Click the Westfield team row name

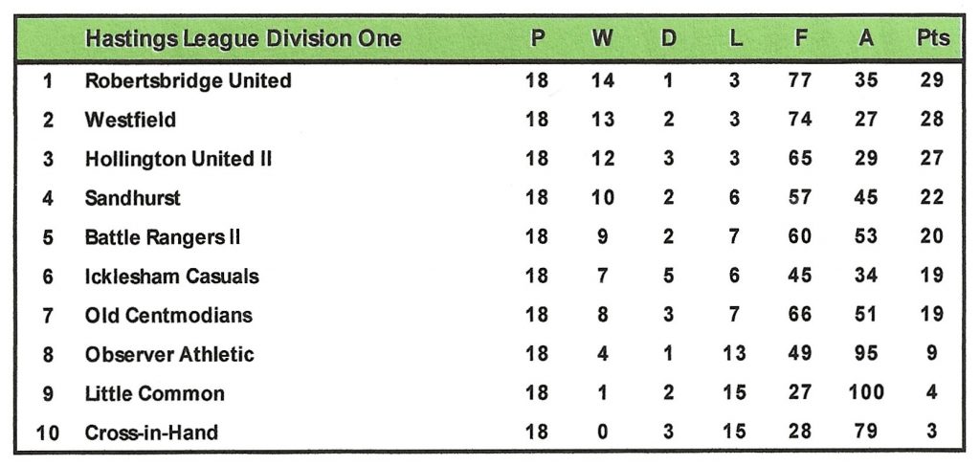130,120
